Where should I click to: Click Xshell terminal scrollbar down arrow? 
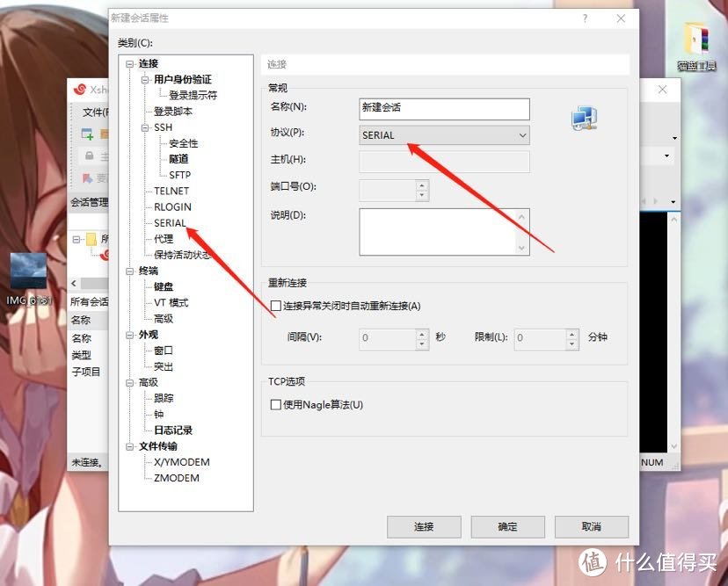click(x=674, y=446)
